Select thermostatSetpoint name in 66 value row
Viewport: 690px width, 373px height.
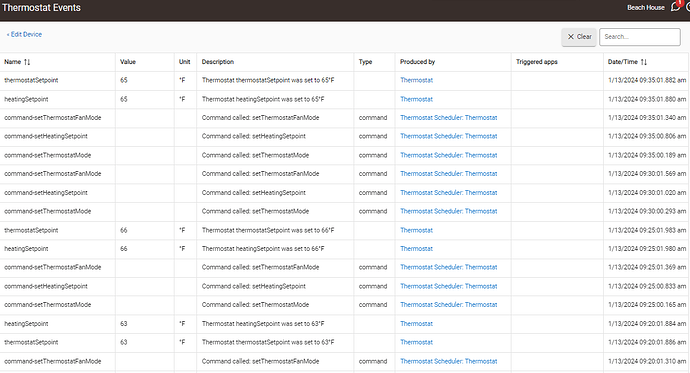[31, 230]
